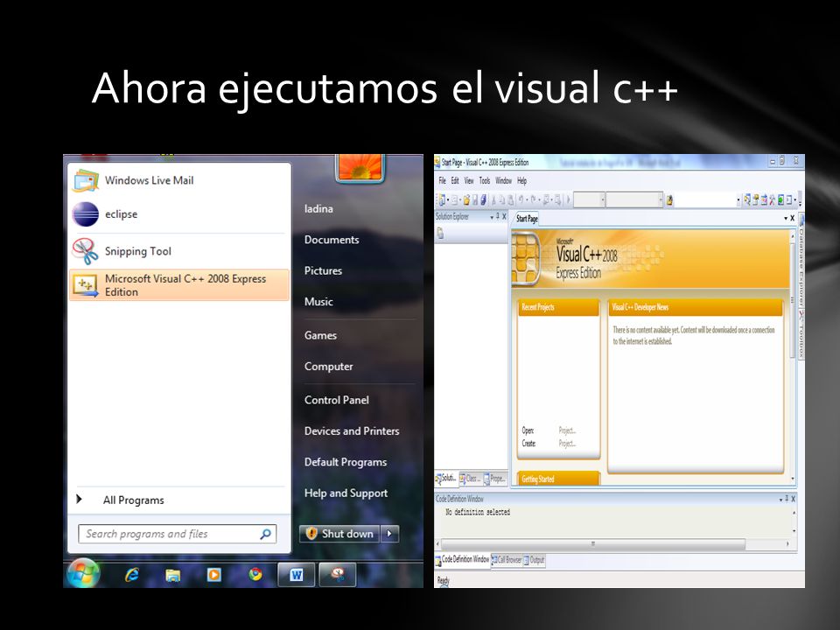
Task: Open Google Chrome from the taskbar
Action: coord(255,575)
